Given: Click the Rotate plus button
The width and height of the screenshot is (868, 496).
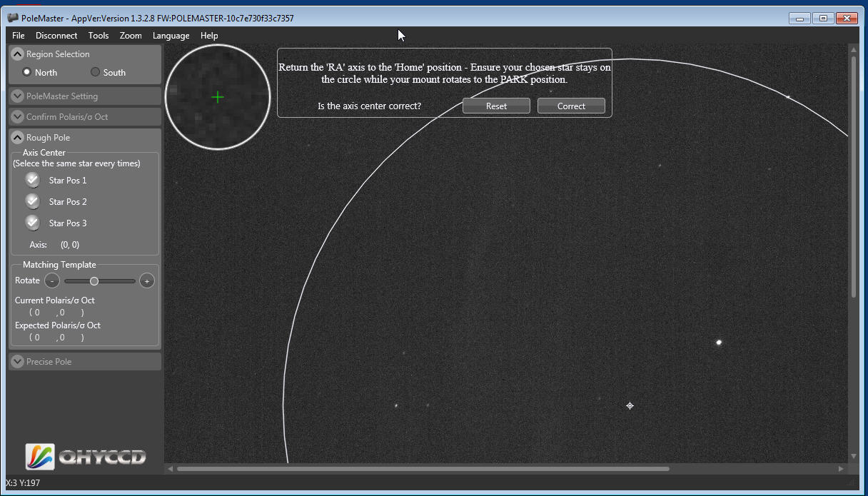Looking at the screenshot, I should tap(146, 281).
